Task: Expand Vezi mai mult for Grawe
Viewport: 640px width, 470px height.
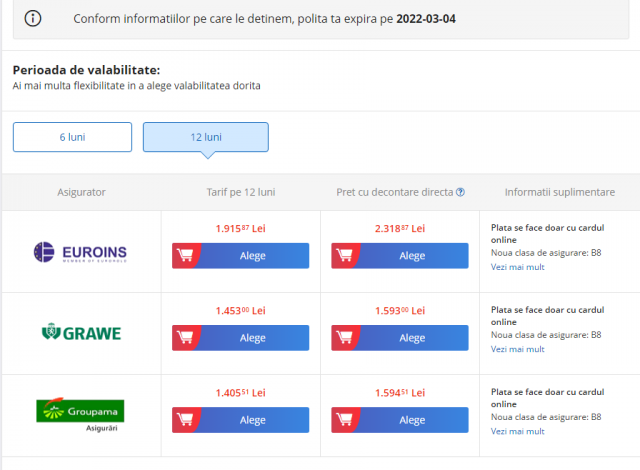Action: [x=517, y=349]
